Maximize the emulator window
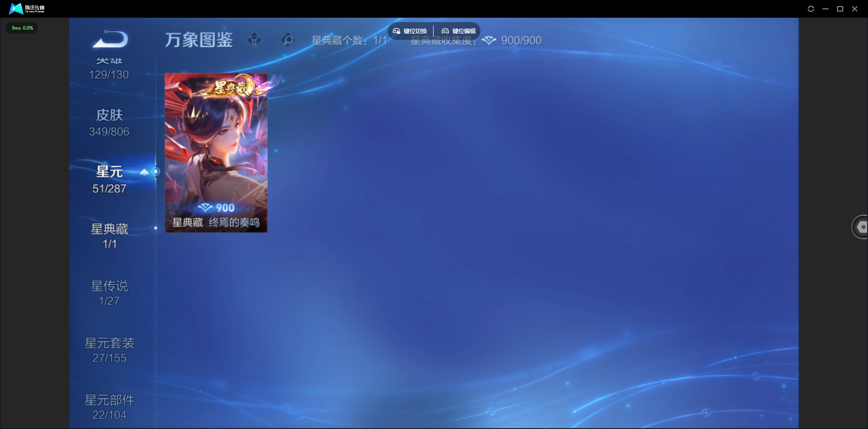This screenshot has height=429, width=868. (x=840, y=9)
